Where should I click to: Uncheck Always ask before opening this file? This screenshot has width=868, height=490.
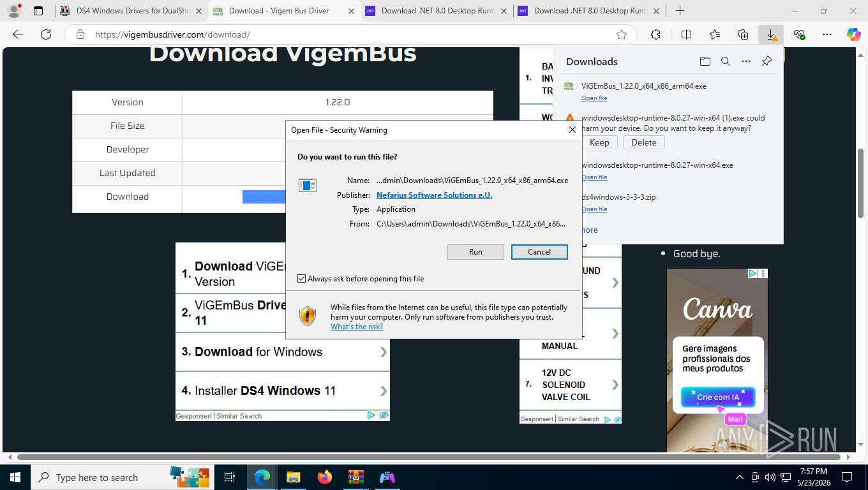[302, 279]
